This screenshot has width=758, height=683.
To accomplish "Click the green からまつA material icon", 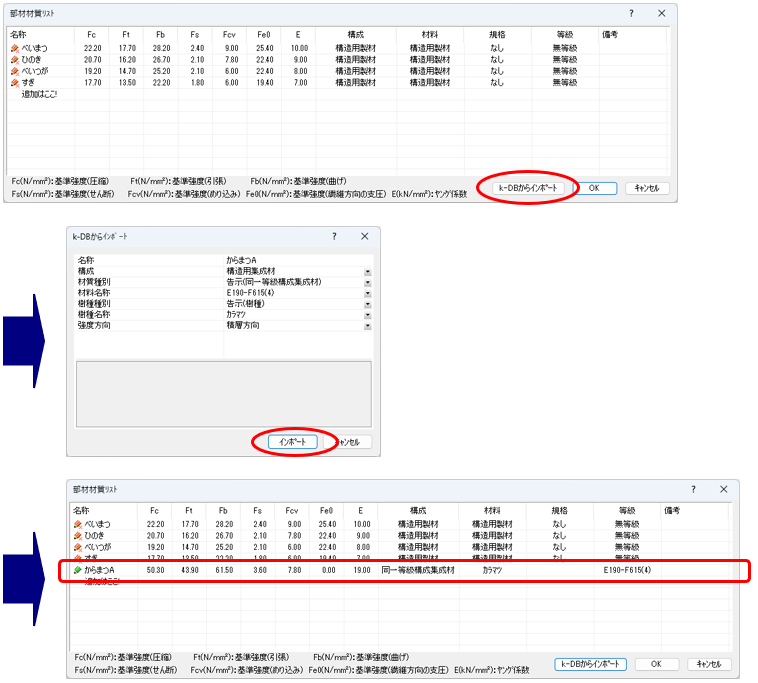I will point(78,570).
